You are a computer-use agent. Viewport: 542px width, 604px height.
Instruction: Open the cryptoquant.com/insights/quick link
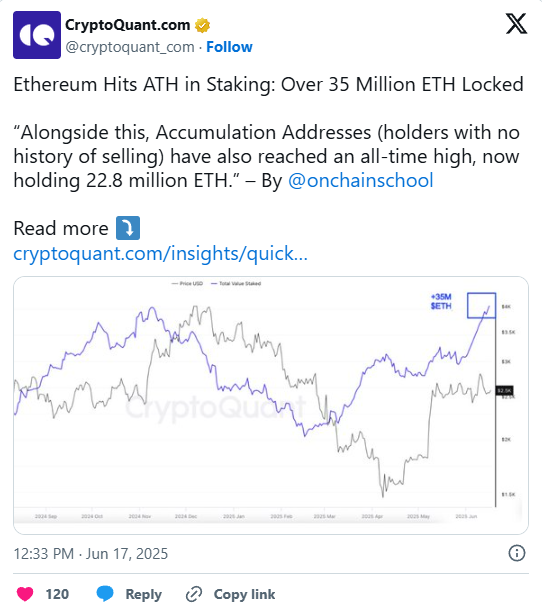(160, 253)
